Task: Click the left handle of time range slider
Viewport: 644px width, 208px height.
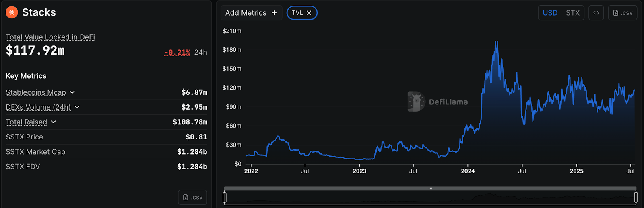Action: tap(225, 197)
